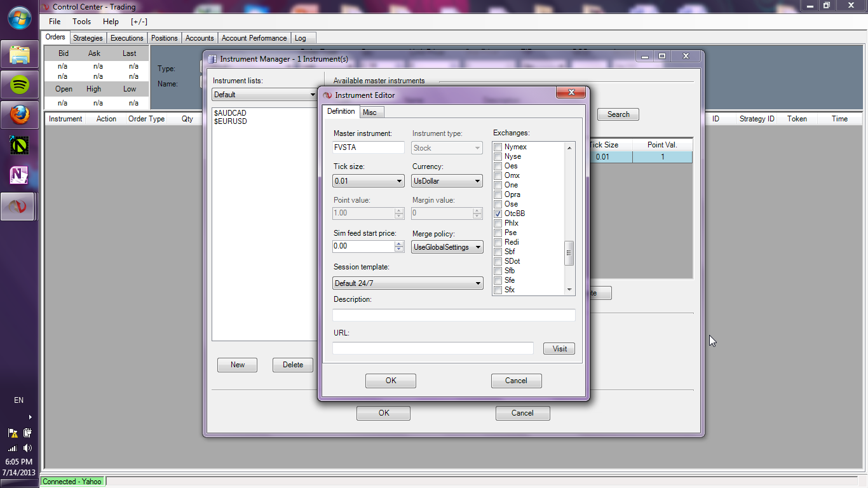
Task: Open Firefox from the taskbar
Action: point(20,114)
